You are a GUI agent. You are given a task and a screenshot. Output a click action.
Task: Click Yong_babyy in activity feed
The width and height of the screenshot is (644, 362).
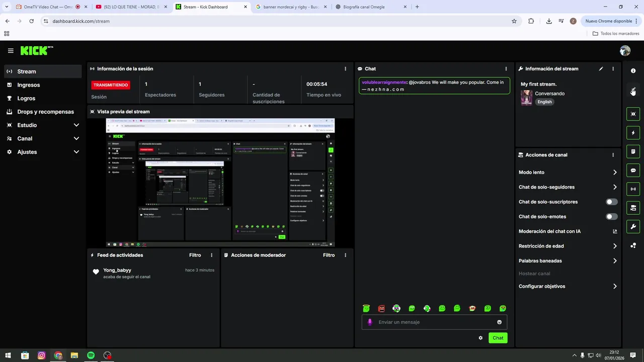click(117, 270)
